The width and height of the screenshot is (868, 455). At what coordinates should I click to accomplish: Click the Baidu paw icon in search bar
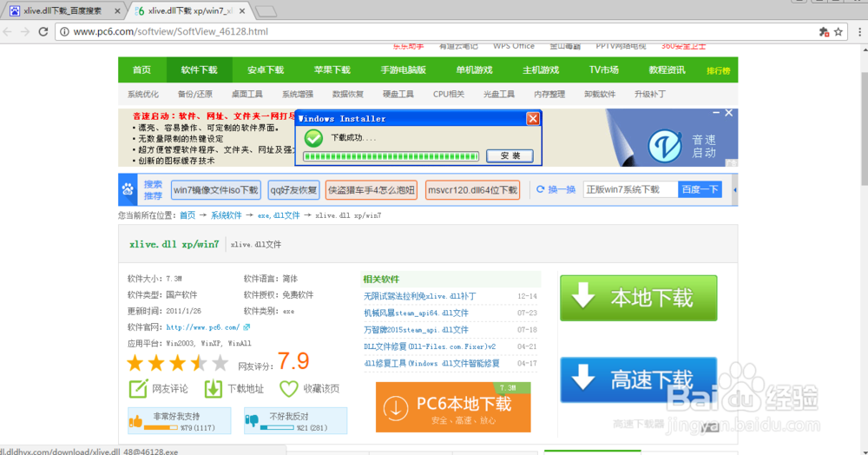click(x=128, y=190)
